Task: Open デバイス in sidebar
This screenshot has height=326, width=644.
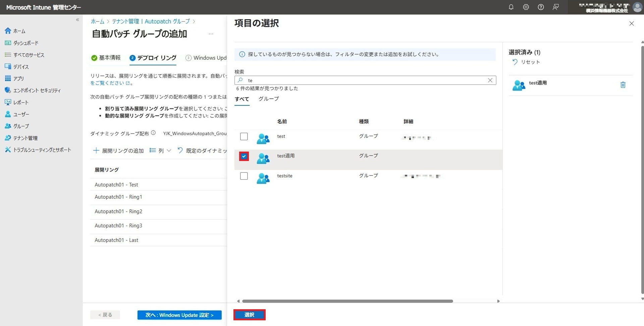Action: point(17,67)
